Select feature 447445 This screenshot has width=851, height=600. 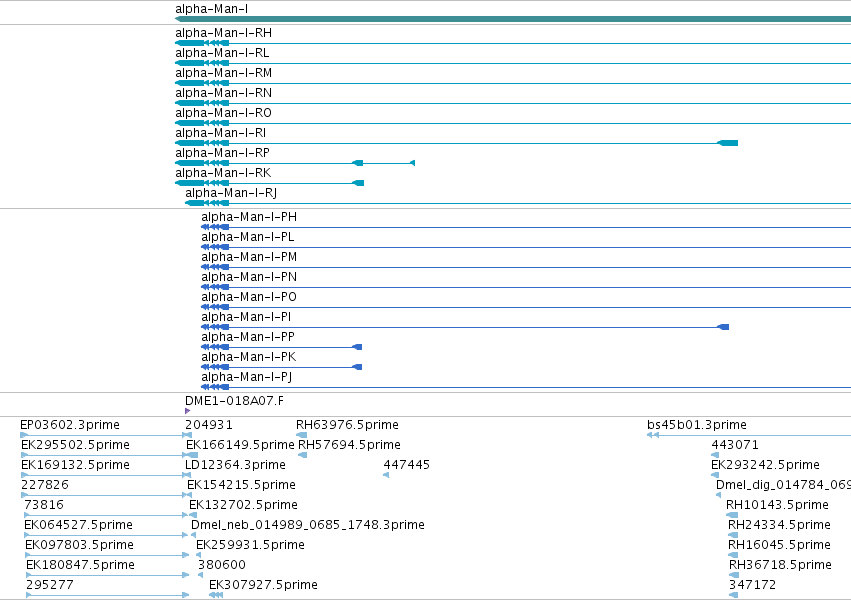click(407, 465)
